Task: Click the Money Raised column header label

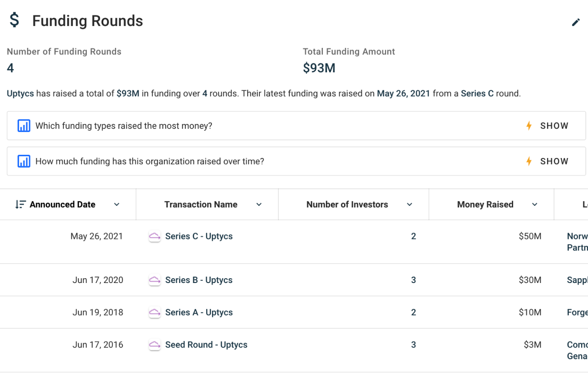Action: pos(485,204)
